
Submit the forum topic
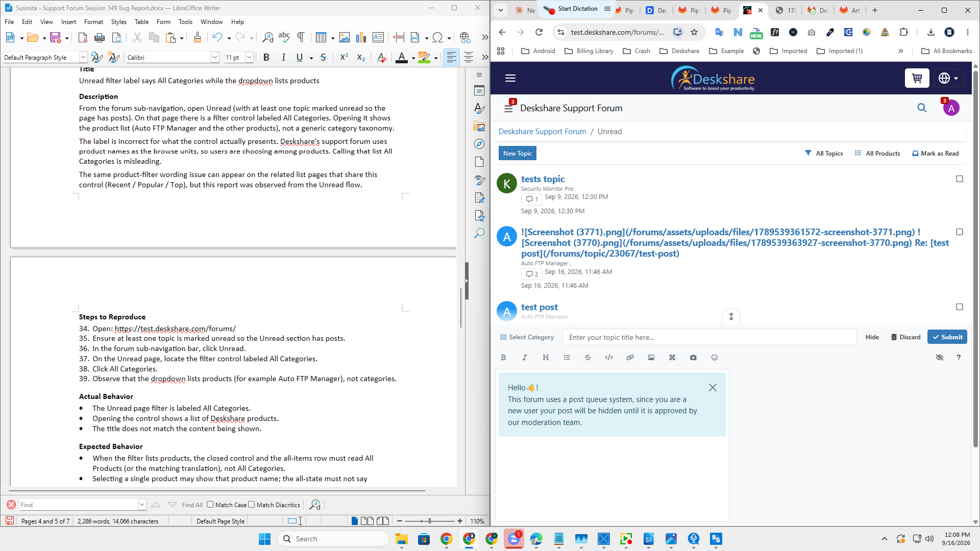point(947,337)
